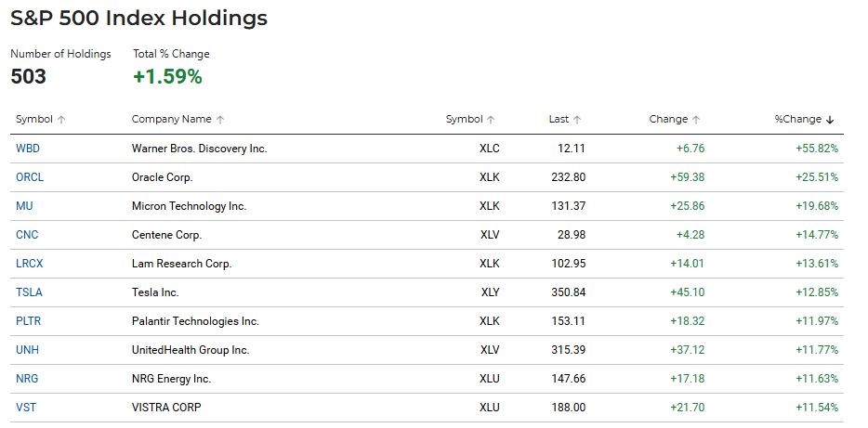
Task: Sort by Change column arrow icon
Action: (696, 120)
